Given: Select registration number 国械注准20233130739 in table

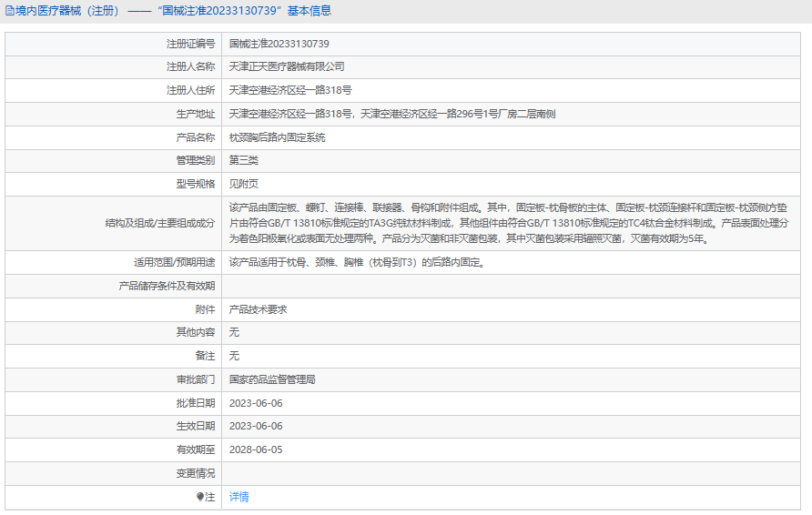Looking at the screenshot, I should (279, 44).
